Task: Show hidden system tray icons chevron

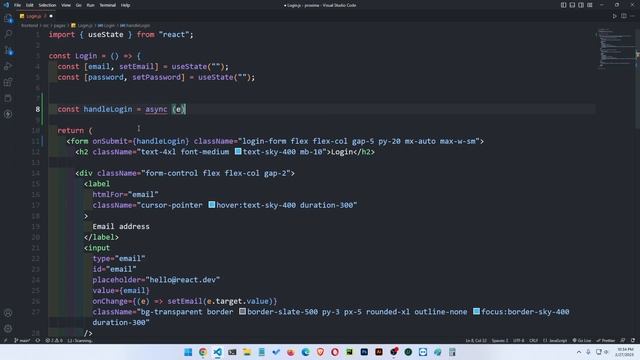Action: click(579, 352)
